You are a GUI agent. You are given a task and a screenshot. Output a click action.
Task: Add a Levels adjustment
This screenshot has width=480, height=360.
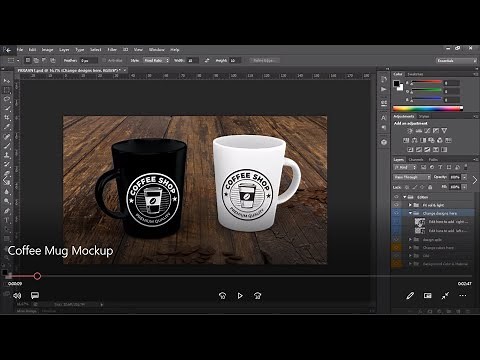[x=419, y=131]
